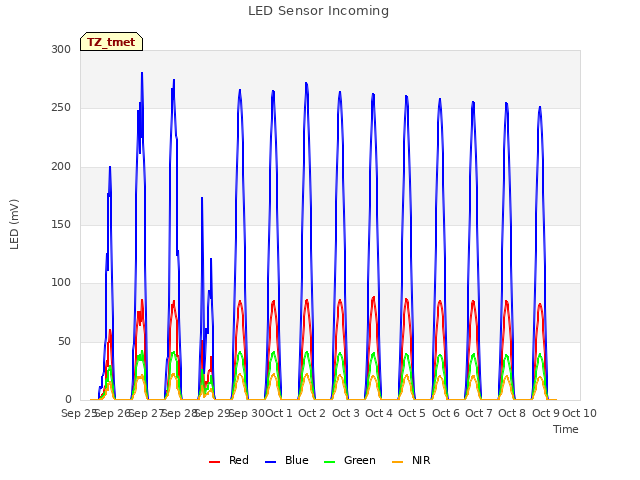
Task: Click the chart title LED Sensor Incoming
Action: [x=318, y=11]
